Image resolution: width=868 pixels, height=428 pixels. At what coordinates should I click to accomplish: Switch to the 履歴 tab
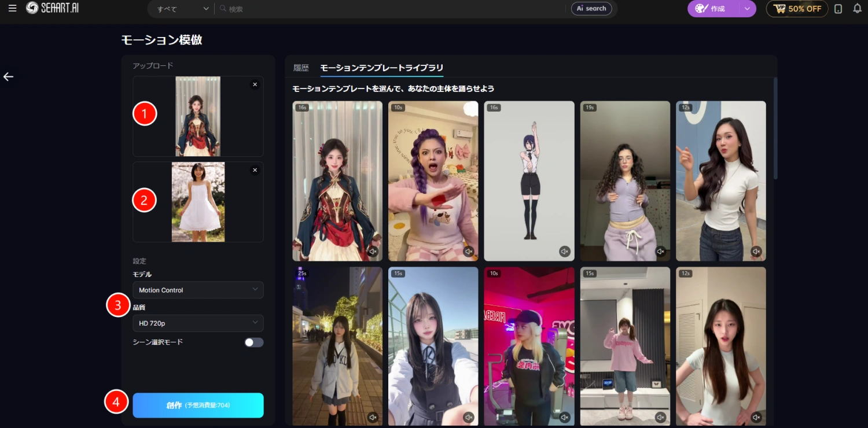301,68
